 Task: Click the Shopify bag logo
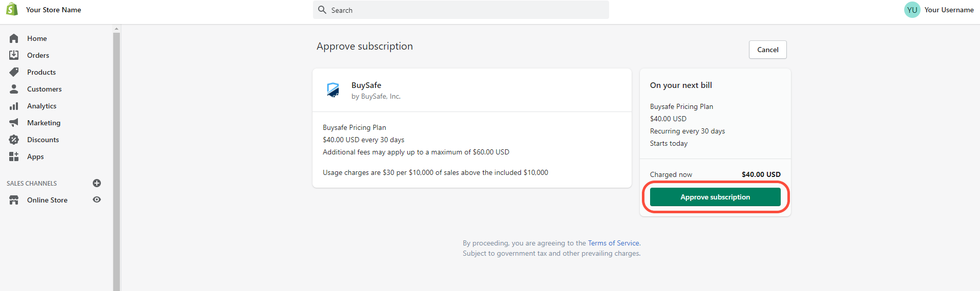(12, 9)
